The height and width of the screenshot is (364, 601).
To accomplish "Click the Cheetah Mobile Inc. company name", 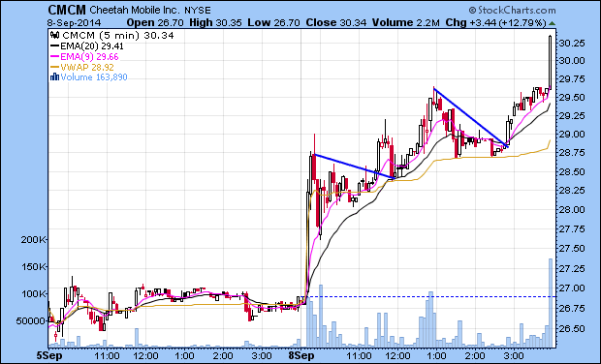I will [135, 10].
